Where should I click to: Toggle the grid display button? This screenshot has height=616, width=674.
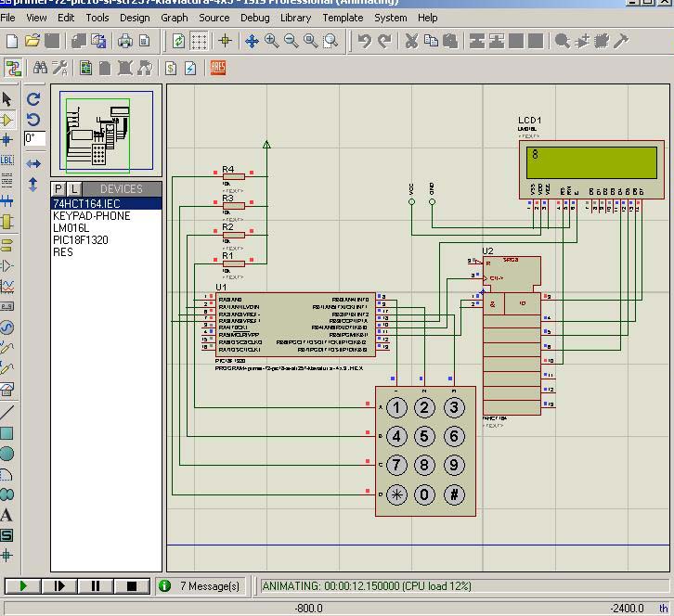(x=199, y=41)
